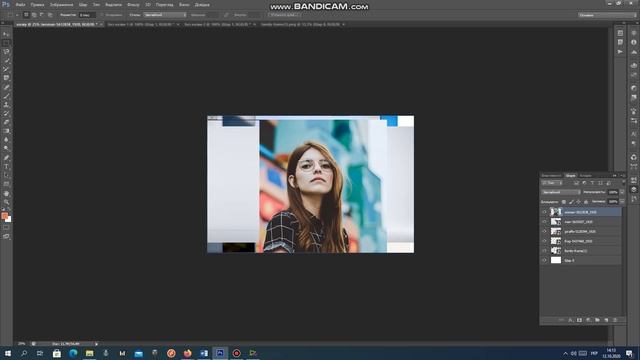Click Add to selection in options bar
The width and height of the screenshot is (640, 360).
click(x=34, y=15)
